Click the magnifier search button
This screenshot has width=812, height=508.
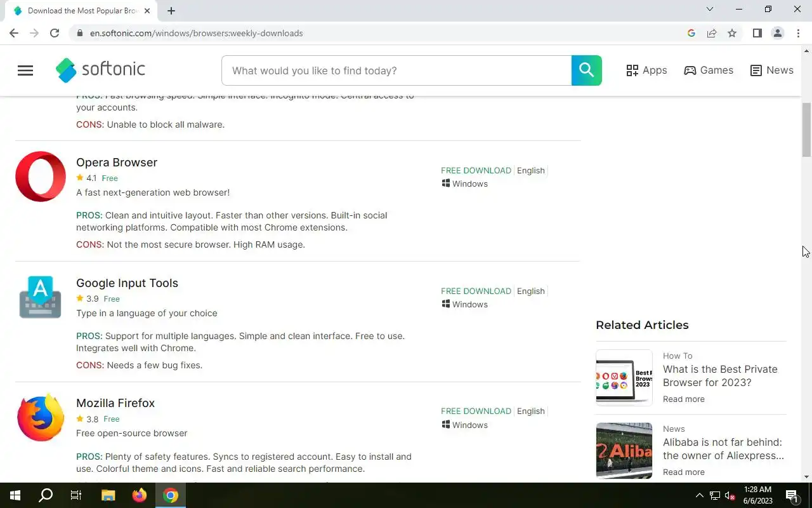[x=586, y=70]
